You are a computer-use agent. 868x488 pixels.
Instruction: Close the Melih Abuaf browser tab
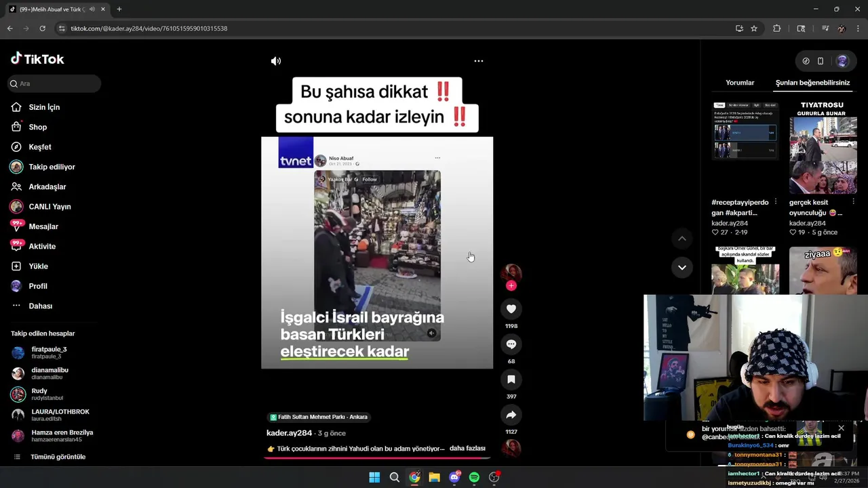tap(104, 9)
